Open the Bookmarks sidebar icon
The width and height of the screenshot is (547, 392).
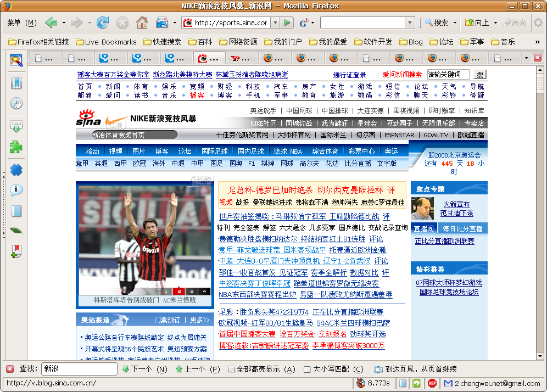click(x=16, y=83)
